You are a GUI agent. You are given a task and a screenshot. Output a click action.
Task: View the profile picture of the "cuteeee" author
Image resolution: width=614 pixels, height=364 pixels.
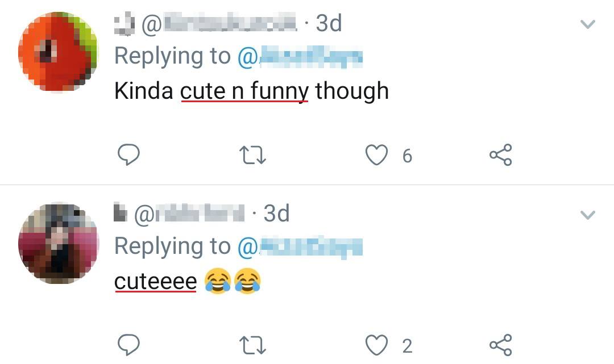tap(57, 242)
